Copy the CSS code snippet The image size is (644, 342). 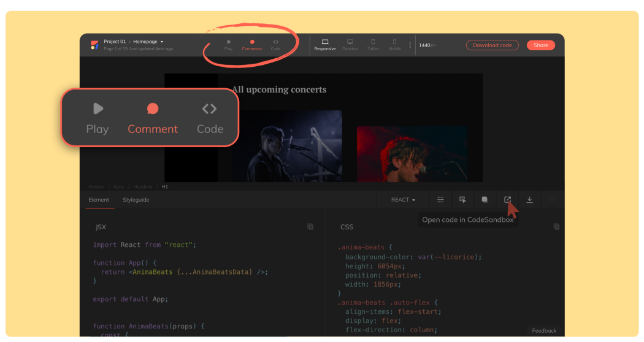pos(556,227)
